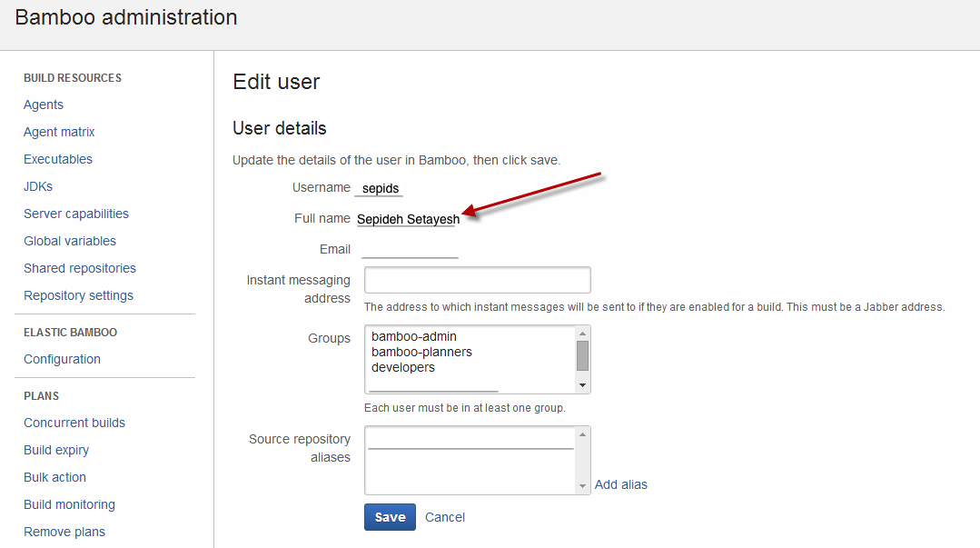This screenshot has width=980, height=548.
Task: Click the Bamboo administration title
Action: point(126,17)
